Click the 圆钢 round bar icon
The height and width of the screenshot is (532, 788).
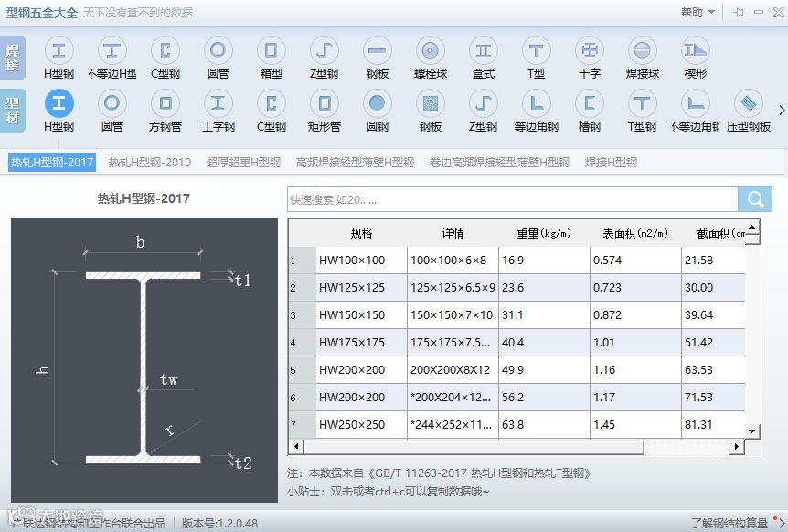[377, 103]
